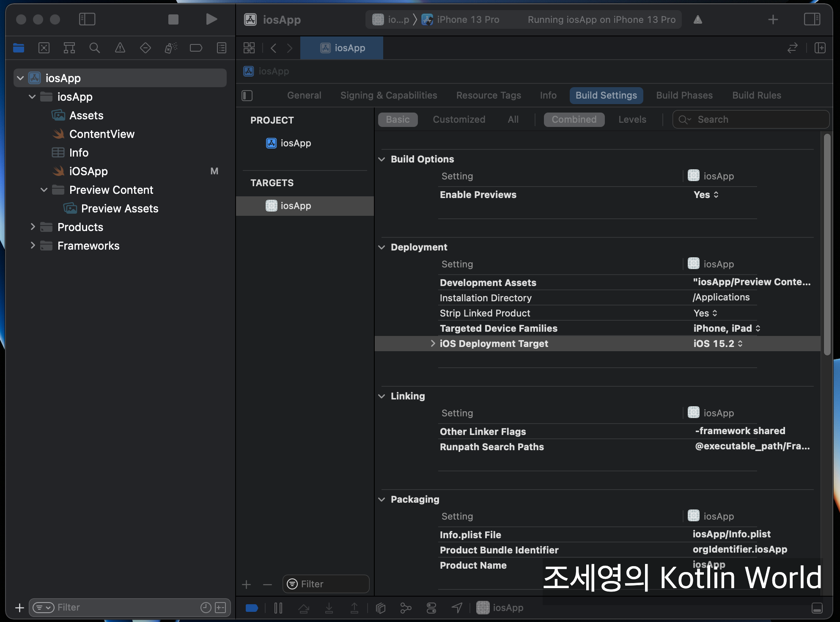The image size is (840, 622).
Task: Open iOS Deployment Target version dropdown
Action: [x=718, y=344]
